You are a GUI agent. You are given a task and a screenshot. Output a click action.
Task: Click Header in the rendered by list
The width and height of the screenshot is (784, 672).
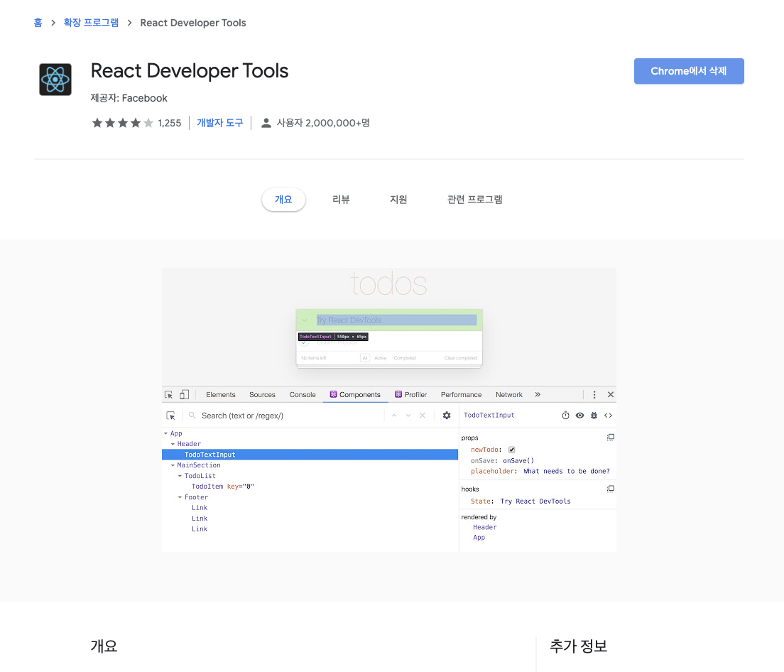pos(484,527)
